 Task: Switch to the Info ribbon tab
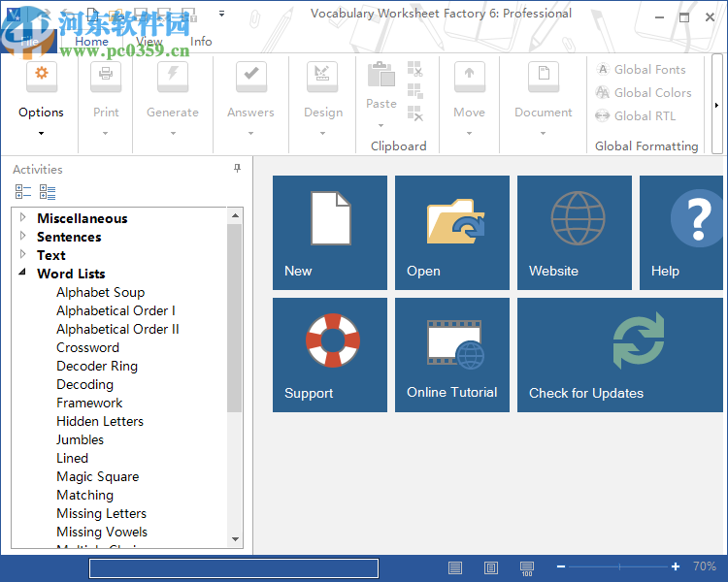(201, 42)
